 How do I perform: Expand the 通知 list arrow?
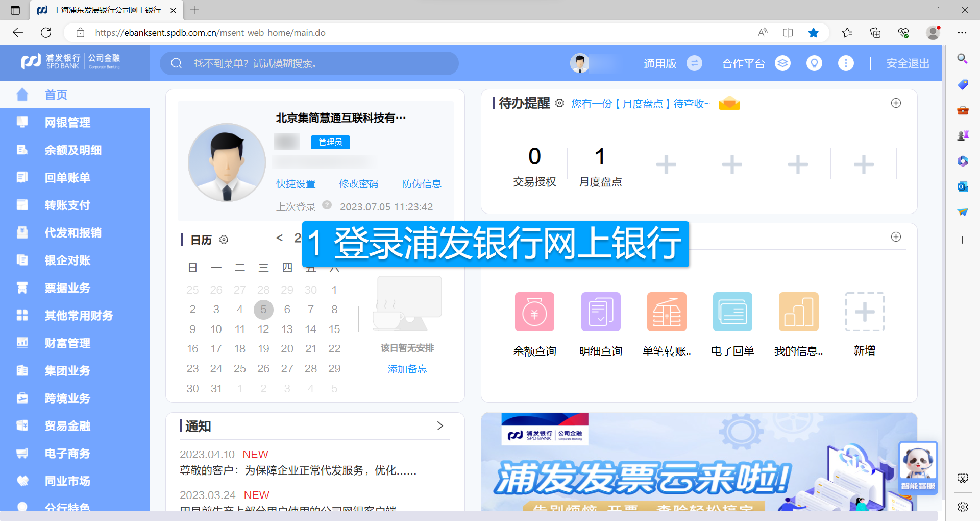click(440, 426)
